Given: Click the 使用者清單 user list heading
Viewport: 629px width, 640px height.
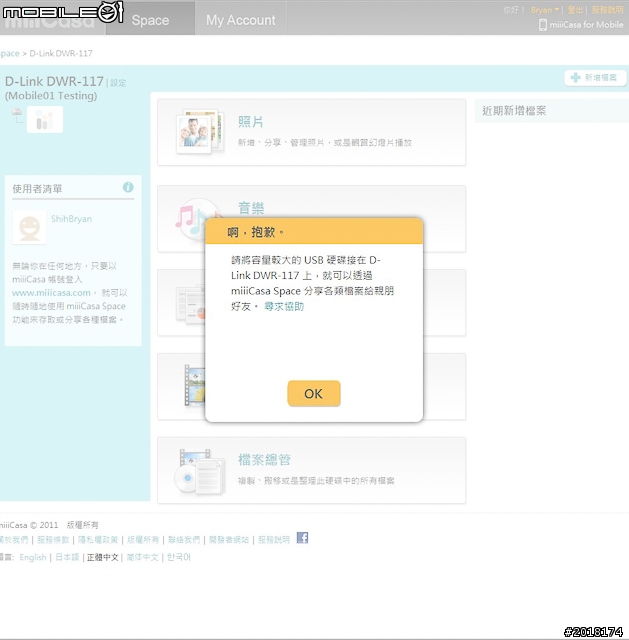Looking at the screenshot, I should (x=37, y=189).
